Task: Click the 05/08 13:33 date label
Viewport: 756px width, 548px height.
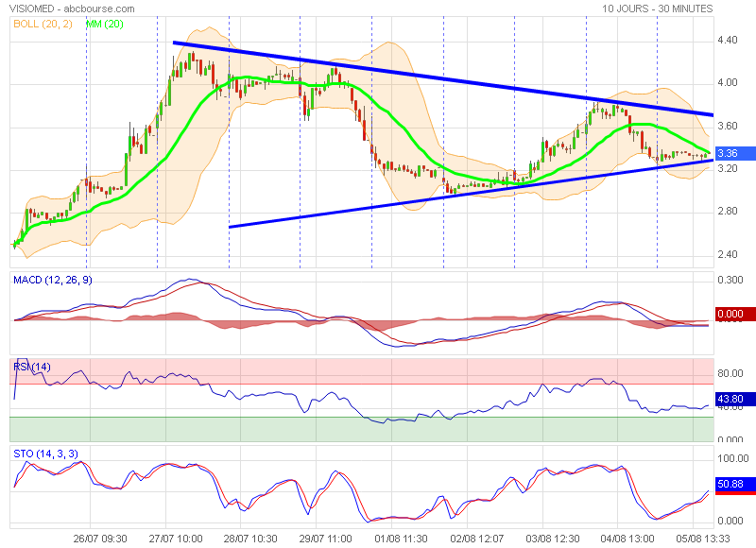Action: [x=702, y=539]
